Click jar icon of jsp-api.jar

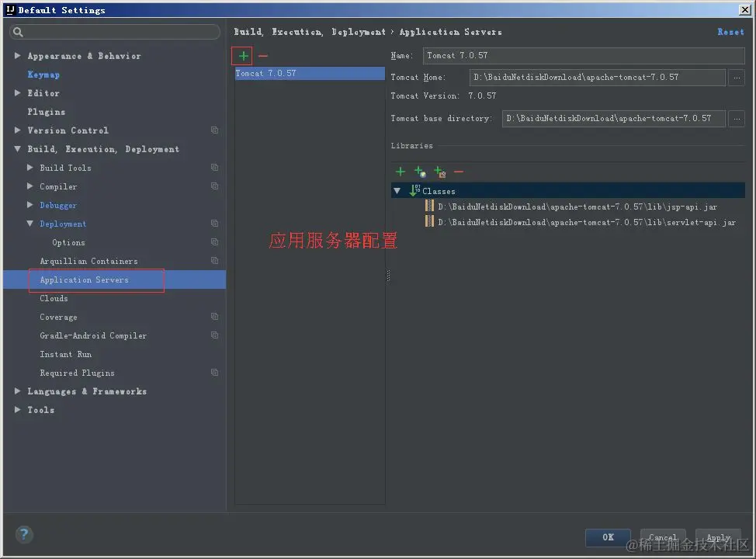click(x=429, y=206)
